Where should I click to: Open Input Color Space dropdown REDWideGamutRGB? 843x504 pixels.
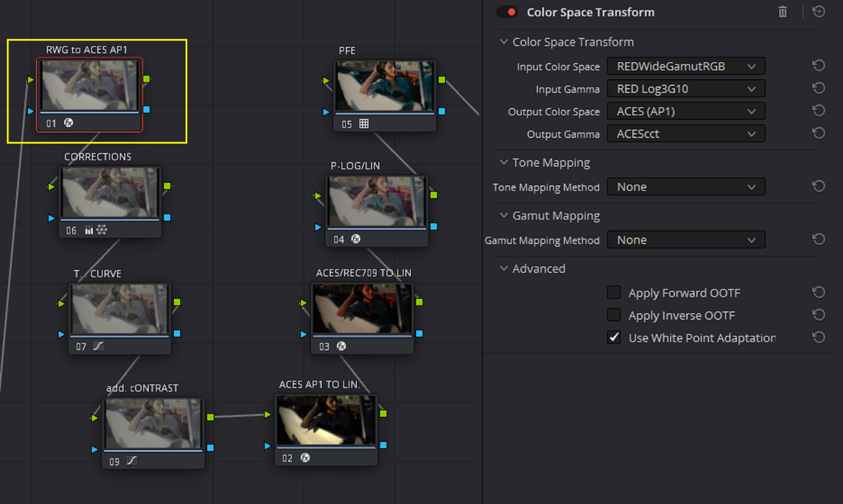[686, 66]
